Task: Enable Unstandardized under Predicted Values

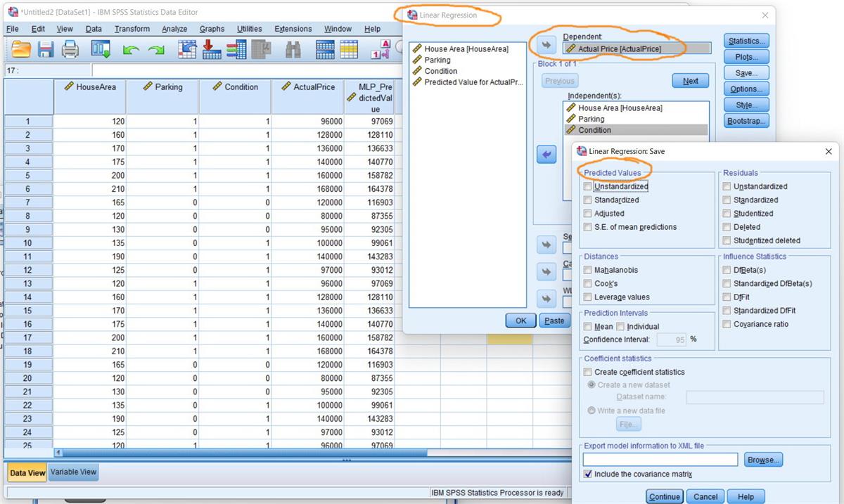Action: point(588,187)
